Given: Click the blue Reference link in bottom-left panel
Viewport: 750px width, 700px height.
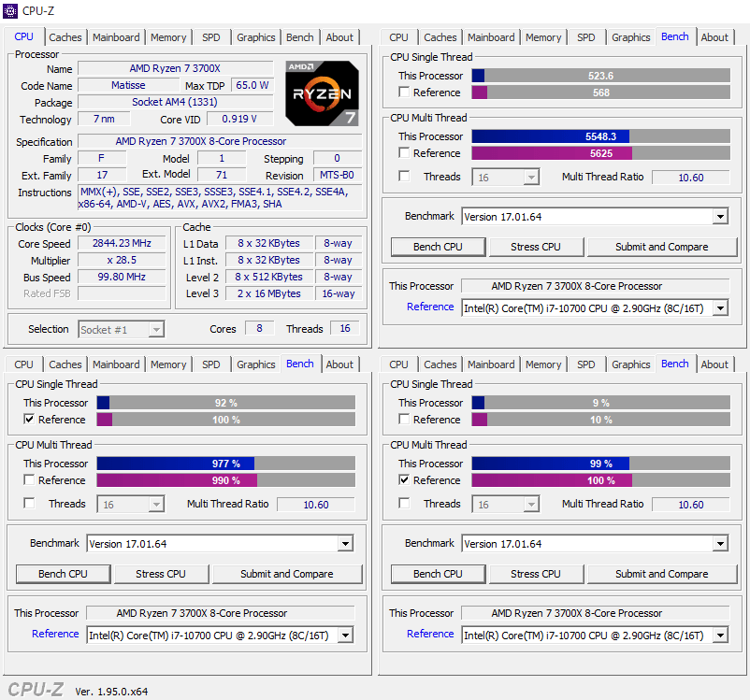Looking at the screenshot, I should 55,634.
